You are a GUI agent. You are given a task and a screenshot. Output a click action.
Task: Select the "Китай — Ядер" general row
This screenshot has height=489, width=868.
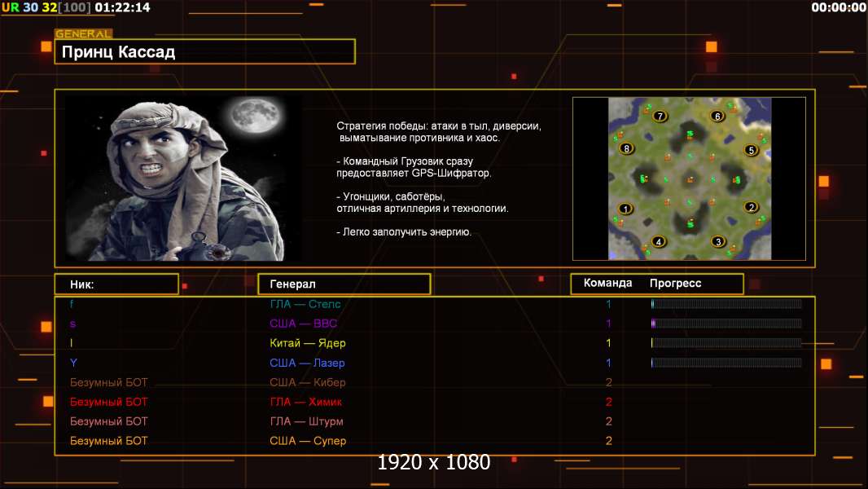point(308,343)
